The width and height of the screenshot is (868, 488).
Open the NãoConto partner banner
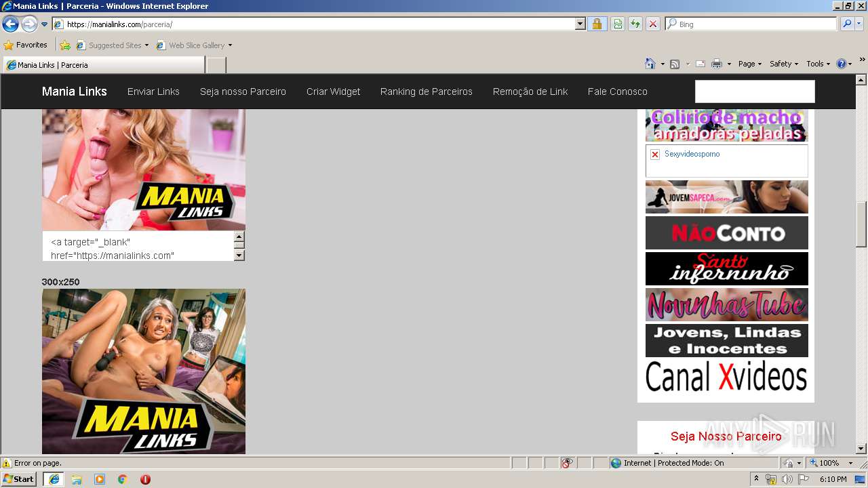727,233
